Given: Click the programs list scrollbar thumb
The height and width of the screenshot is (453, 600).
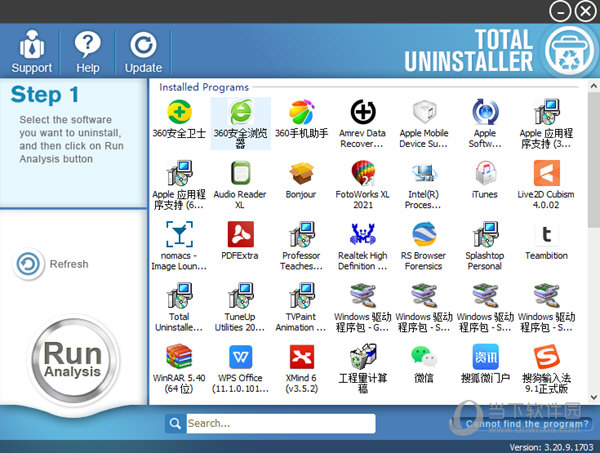Looking at the screenshot, I should point(594,159).
